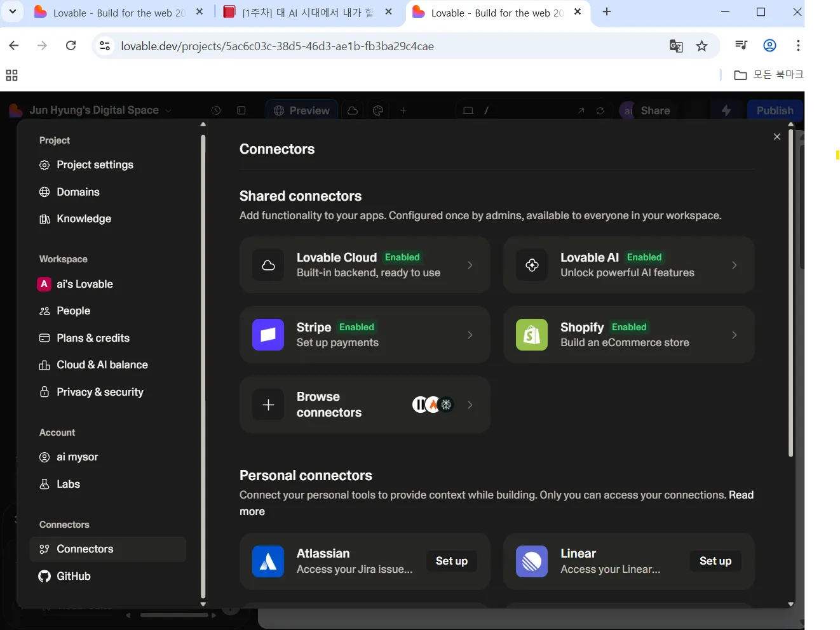Open the Lovable AI connector card
This screenshot has width=840, height=630.
pos(629,265)
